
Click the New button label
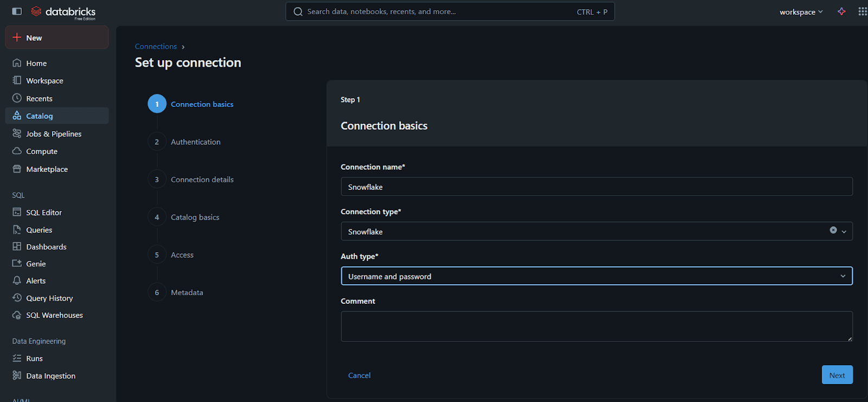[x=34, y=38]
